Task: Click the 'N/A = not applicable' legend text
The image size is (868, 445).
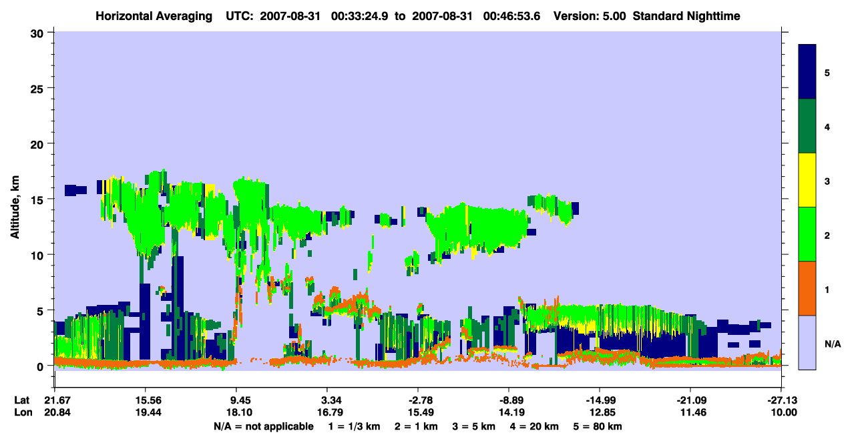Action: click(263, 426)
